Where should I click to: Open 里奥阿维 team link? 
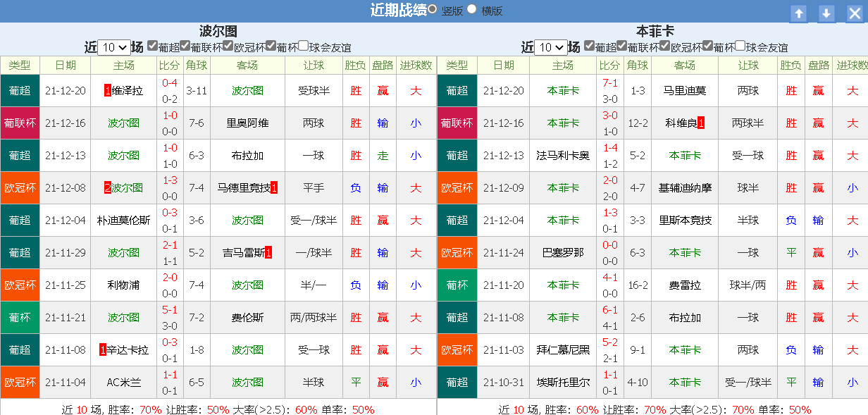[247, 123]
